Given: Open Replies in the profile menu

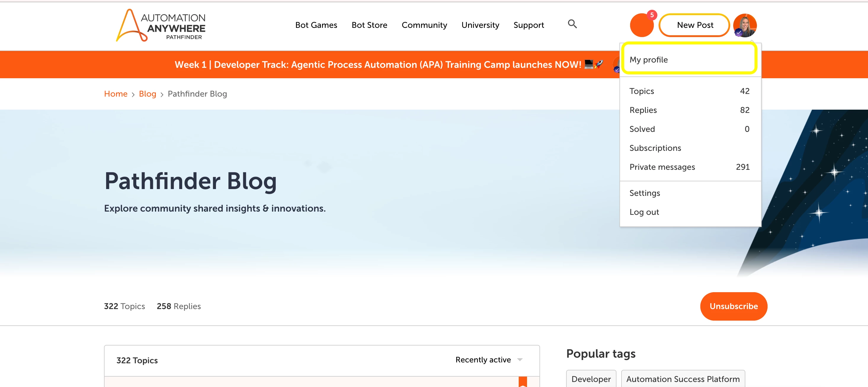Looking at the screenshot, I should pyautogui.click(x=643, y=110).
